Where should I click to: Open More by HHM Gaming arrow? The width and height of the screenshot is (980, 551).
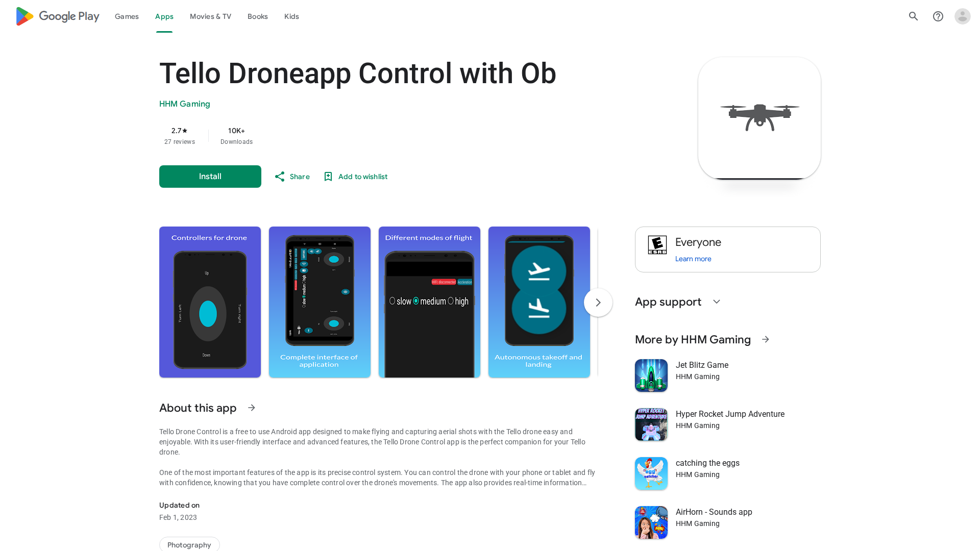click(765, 339)
